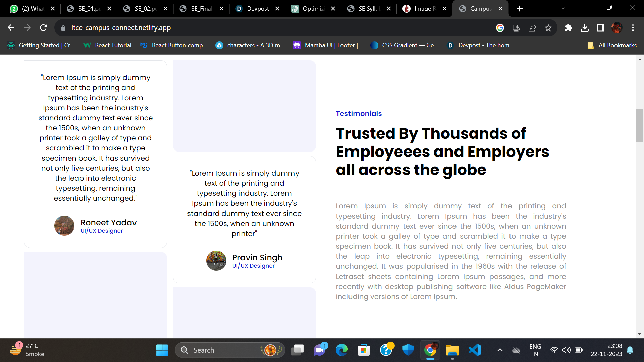Bookmark this page with star icon
This screenshot has width=644, height=362.
tap(548, 28)
